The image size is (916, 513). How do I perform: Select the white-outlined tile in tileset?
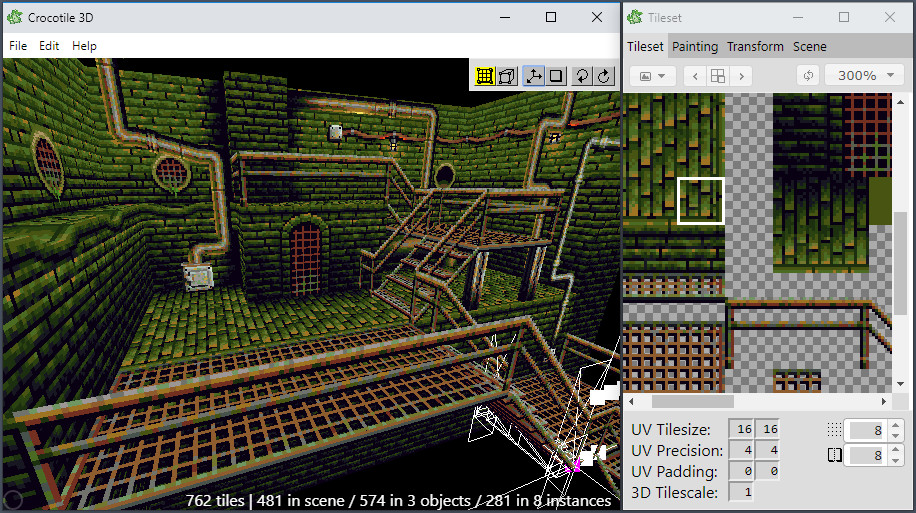[700, 201]
